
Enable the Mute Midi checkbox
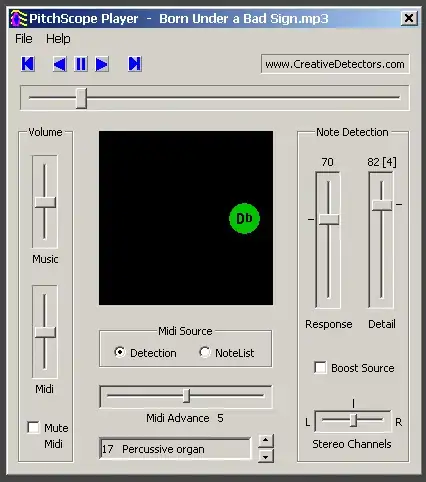click(x=33, y=427)
